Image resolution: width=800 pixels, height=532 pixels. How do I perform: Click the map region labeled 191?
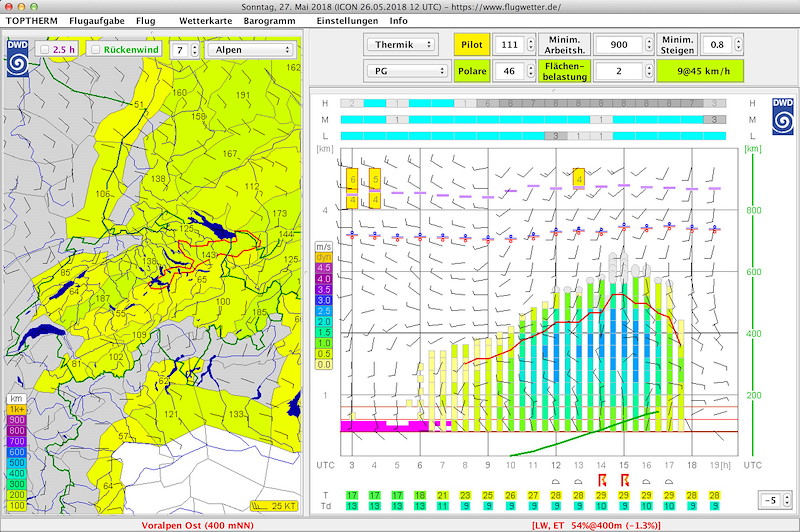(x=243, y=95)
